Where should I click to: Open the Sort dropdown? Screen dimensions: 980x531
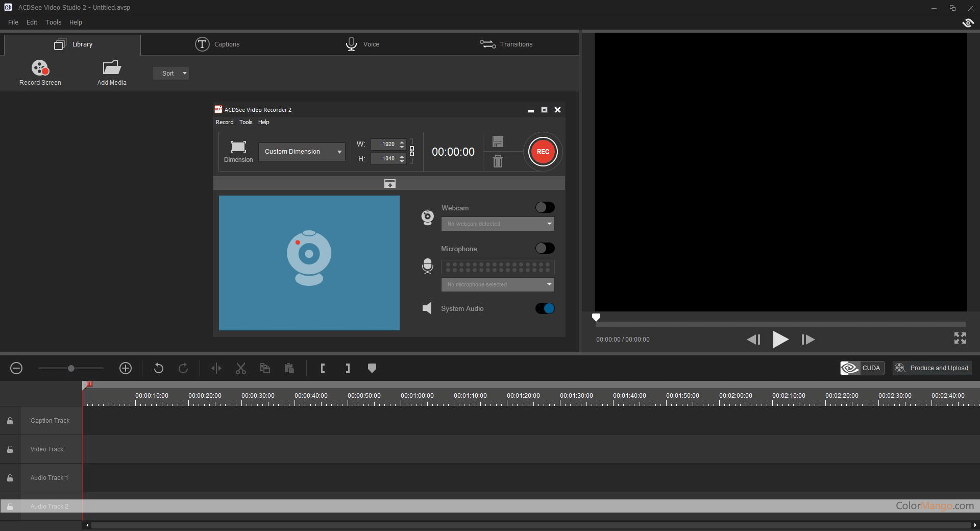[x=171, y=73]
